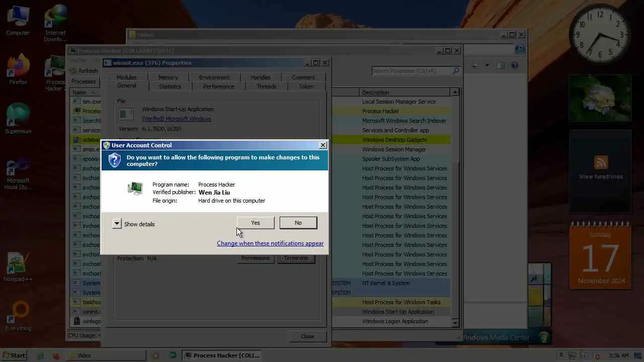Go to the Threads tab in Properties
This screenshot has width=644, height=362.
[x=266, y=86]
